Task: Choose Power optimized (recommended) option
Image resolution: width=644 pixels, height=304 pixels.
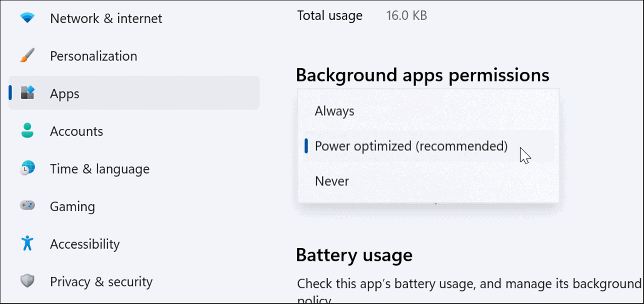Action: [x=411, y=146]
